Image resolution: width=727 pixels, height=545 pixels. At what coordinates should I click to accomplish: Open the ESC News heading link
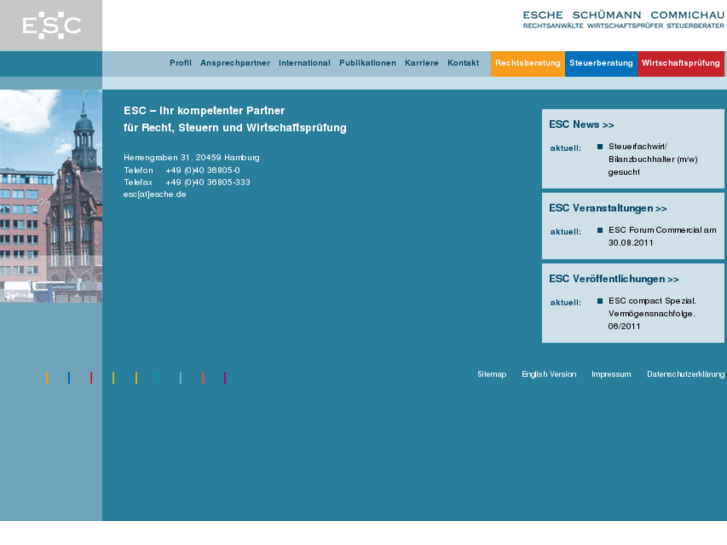coord(581,125)
